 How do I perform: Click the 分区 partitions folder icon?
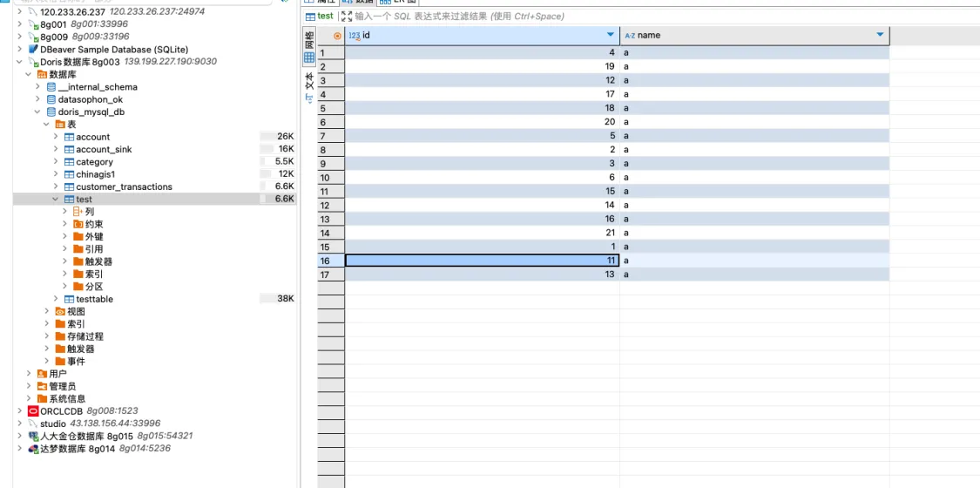[78, 287]
